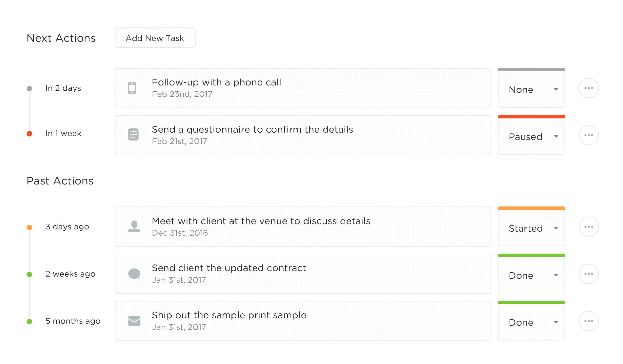623x364 pixels.
Task: Expand the Started status dropdown
Action: 532,227
